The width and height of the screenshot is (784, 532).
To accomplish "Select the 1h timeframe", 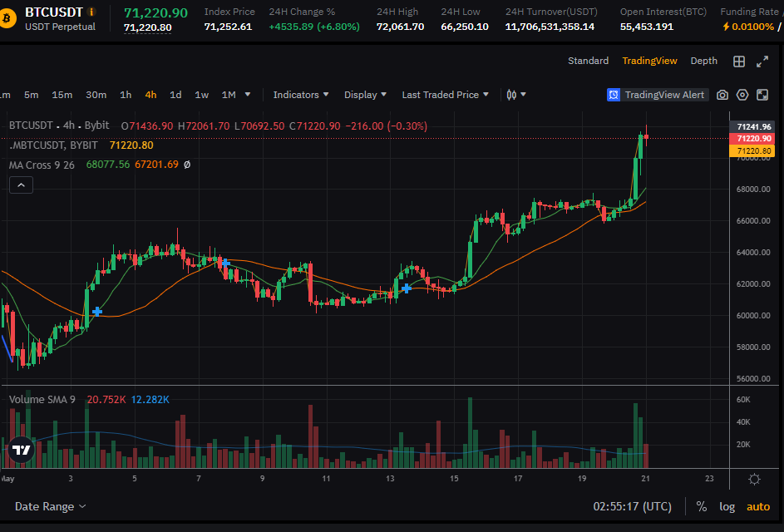I will pos(126,95).
